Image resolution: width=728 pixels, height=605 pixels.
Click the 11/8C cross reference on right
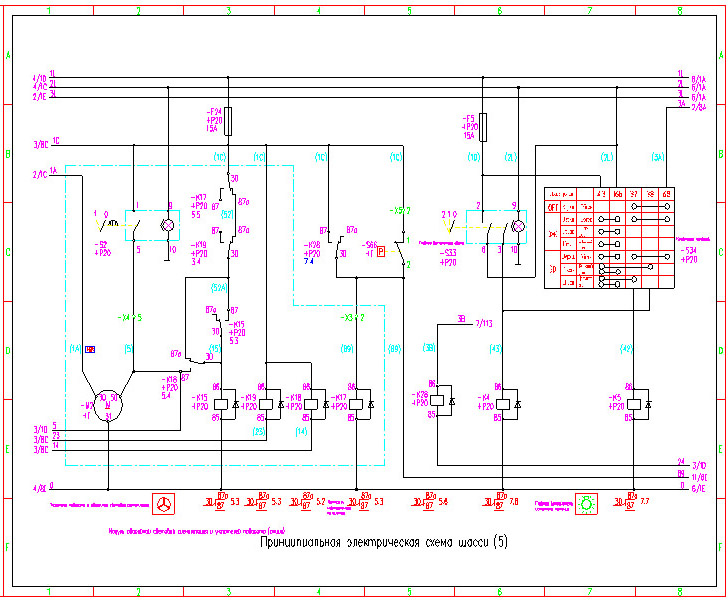[x=699, y=477]
